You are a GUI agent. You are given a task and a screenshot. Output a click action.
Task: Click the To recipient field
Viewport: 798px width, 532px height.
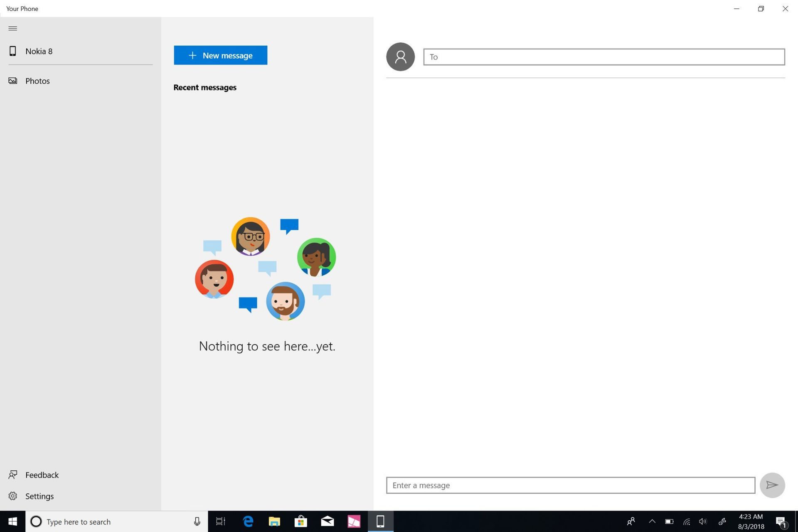(x=603, y=57)
